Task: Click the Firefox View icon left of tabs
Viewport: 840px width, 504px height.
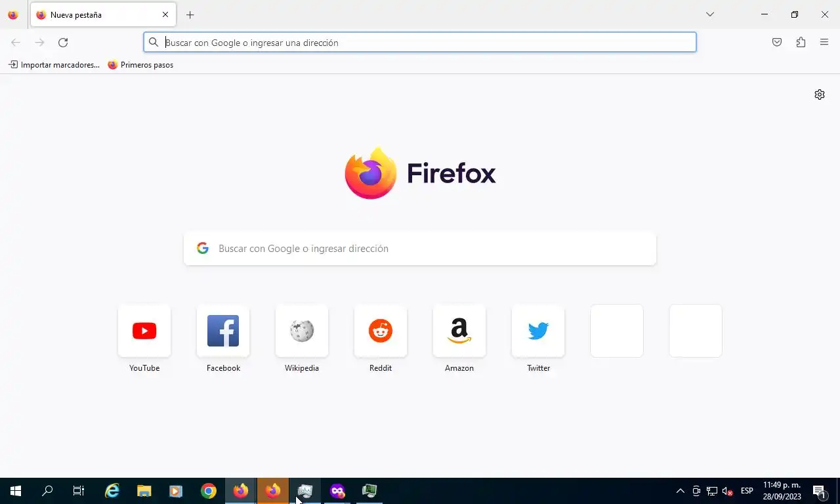Action: (13, 14)
